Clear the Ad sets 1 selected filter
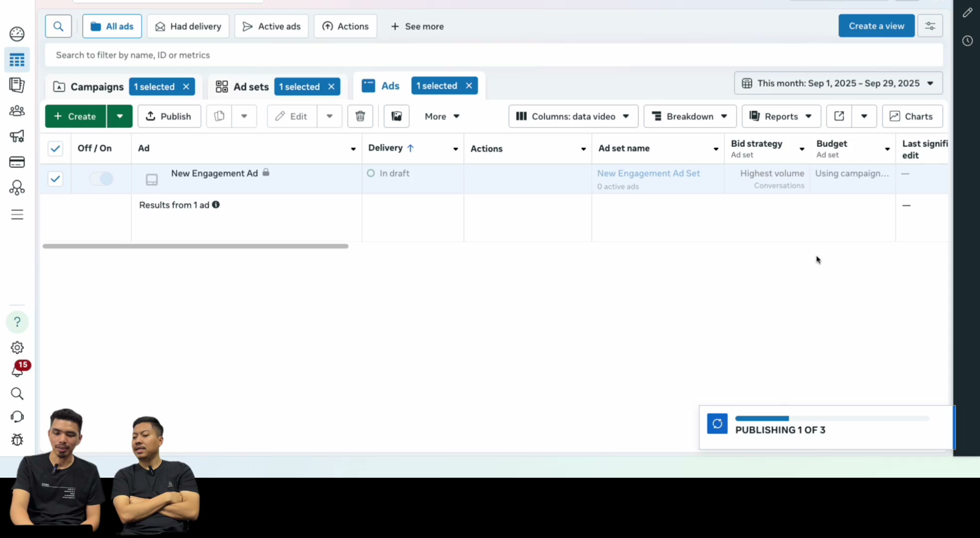The width and height of the screenshot is (980, 538). [331, 87]
